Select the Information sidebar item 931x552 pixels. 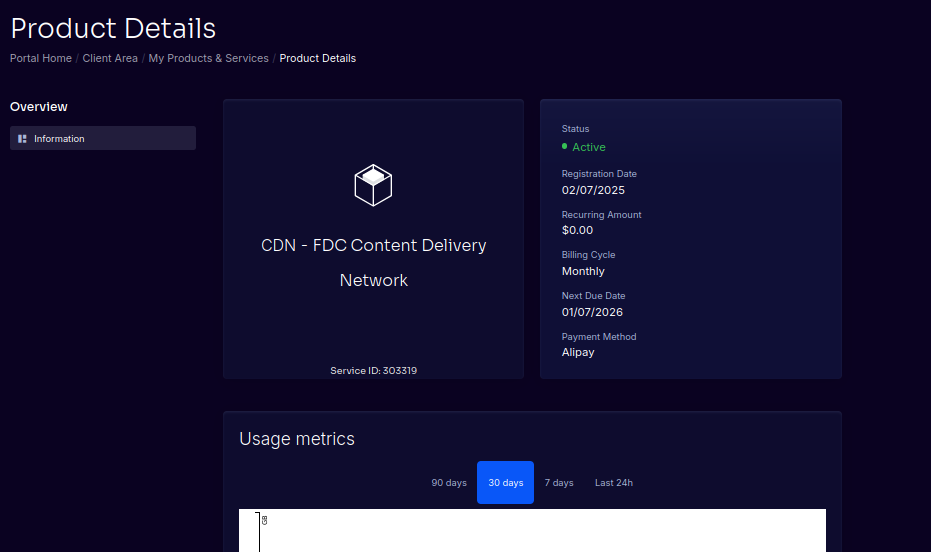pyautogui.click(x=103, y=138)
